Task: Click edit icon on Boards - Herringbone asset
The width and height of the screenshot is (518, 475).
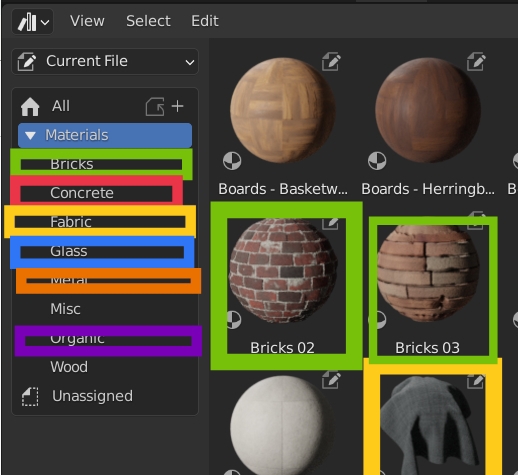Action: [476, 61]
